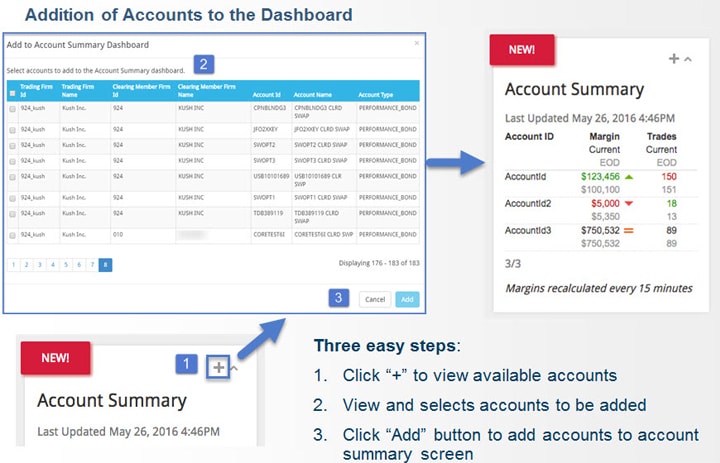Click the plus icon in the right Account Summary widget

click(674, 60)
